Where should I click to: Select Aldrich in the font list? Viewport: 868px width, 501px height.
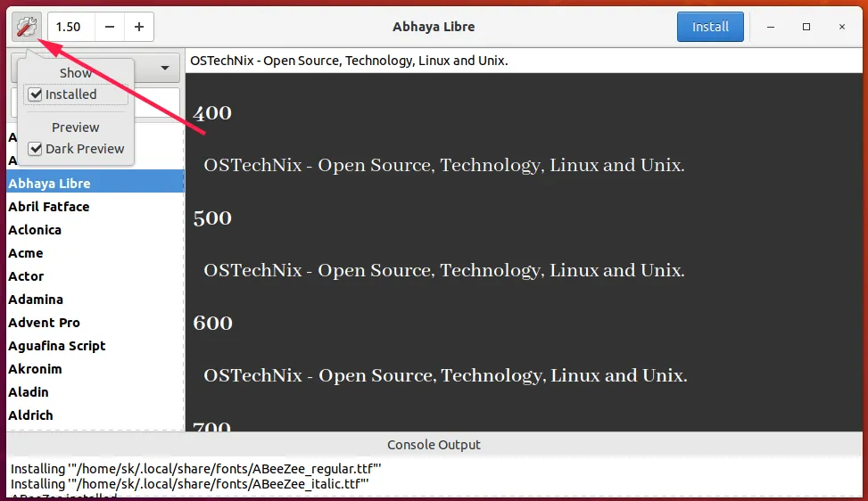[30, 415]
